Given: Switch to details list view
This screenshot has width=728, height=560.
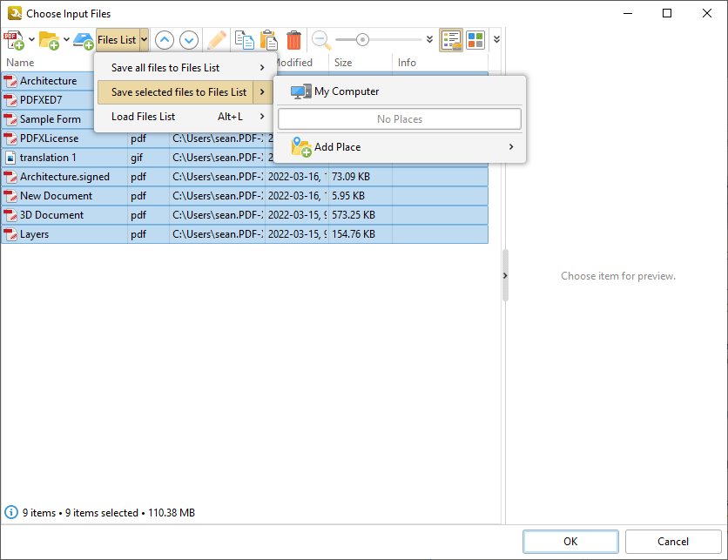Looking at the screenshot, I should [x=451, y=40].
